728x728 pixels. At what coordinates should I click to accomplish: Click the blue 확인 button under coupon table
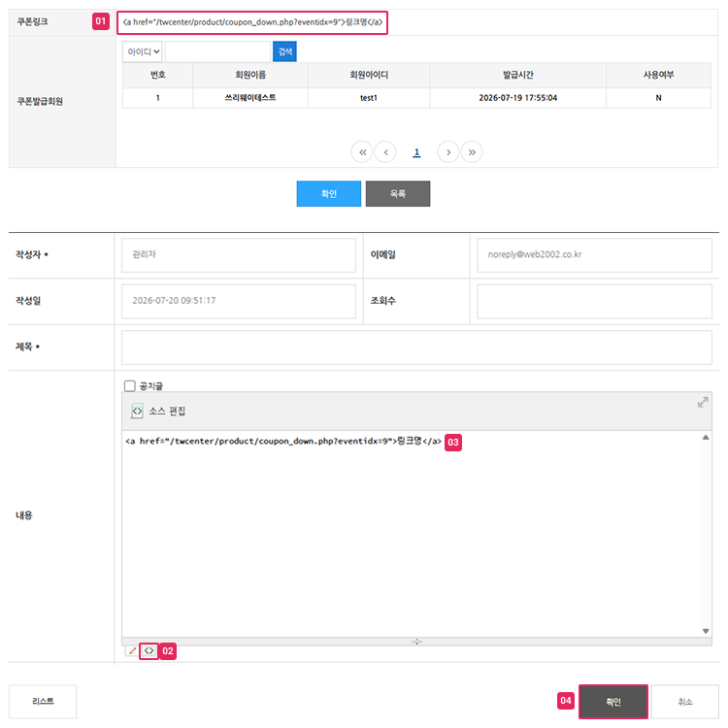click(x=329, y=193)
